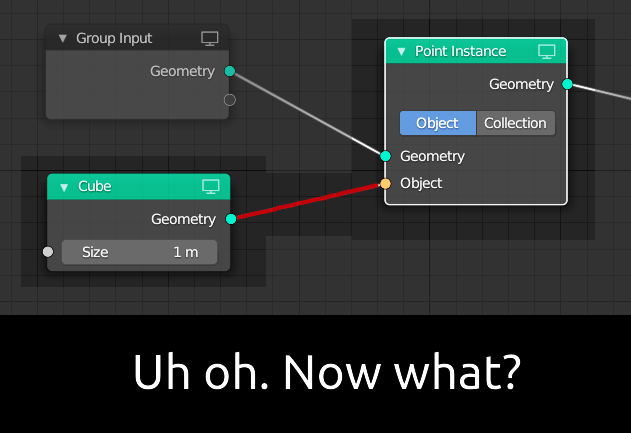
Task: Click the Group Input node preview monitor icon
Action: pos(210,39)
